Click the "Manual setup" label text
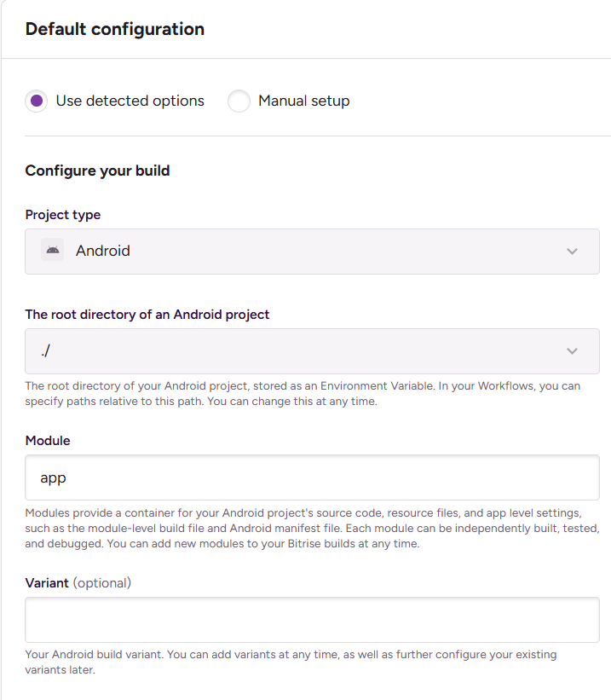This screenshot has height=700, width=611. coord(303,101)
